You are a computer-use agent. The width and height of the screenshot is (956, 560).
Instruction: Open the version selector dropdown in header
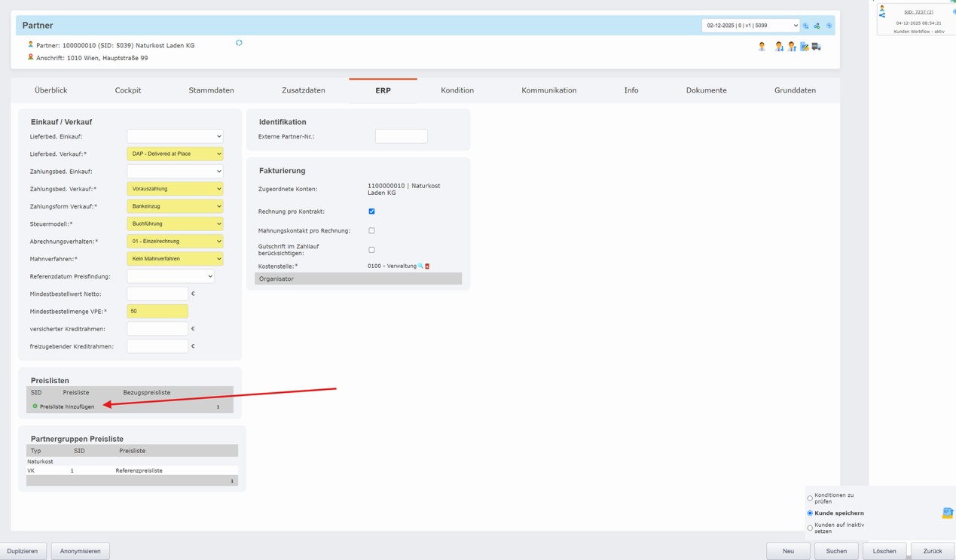(750, 26)
